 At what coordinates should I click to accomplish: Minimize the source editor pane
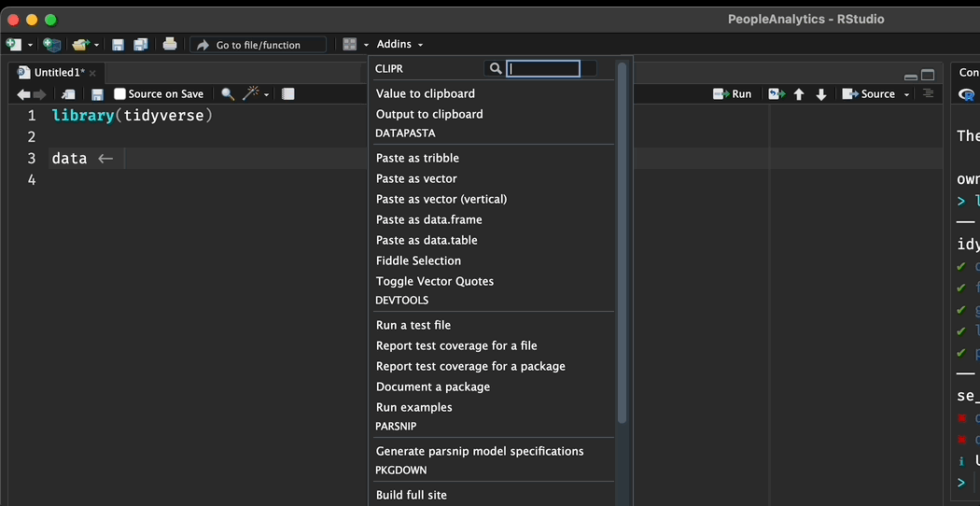[x=911, y=77]
